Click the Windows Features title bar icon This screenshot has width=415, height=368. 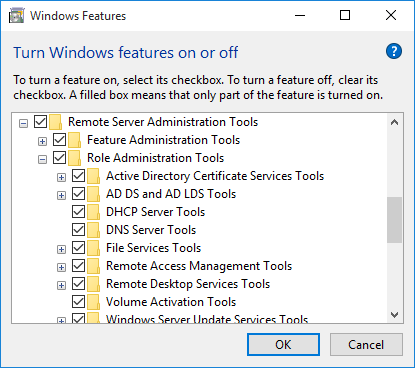[17, 16]
